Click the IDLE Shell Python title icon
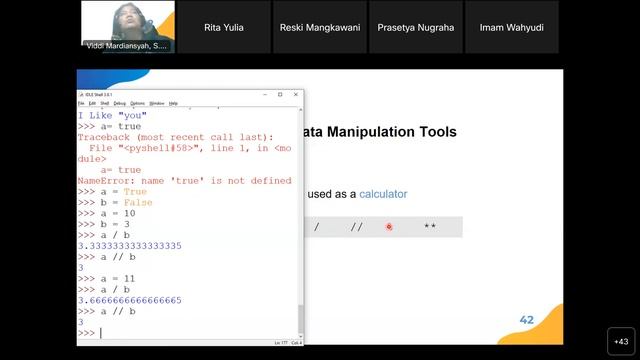Screen dimensions: 640x360 tap(81, 94)
